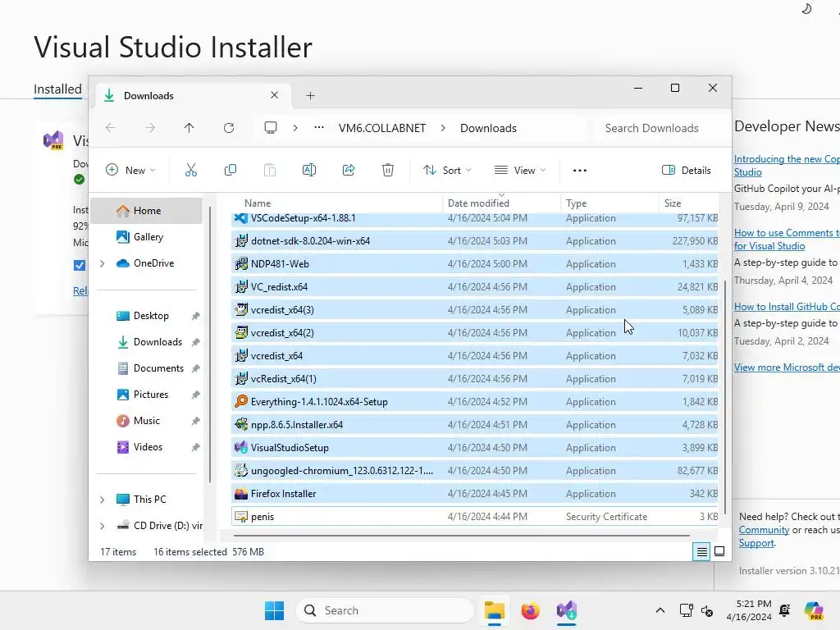Open Videos quick access folder

coord(148,447)
